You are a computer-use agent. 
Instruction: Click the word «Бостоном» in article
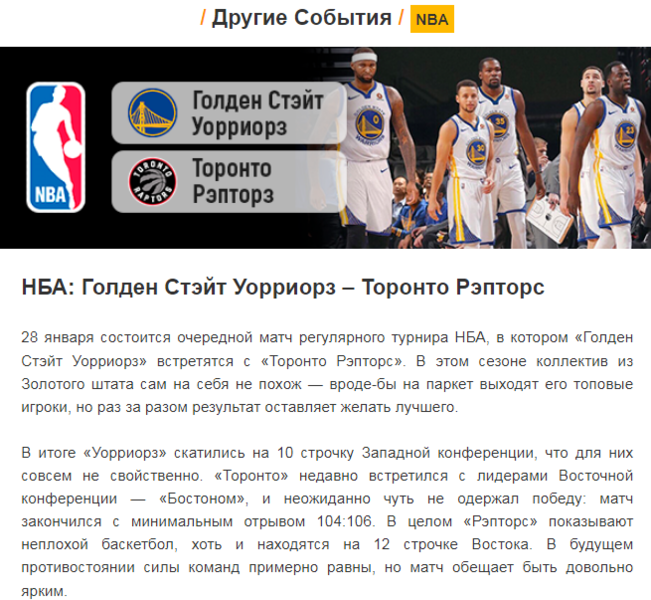pos(203,498)
